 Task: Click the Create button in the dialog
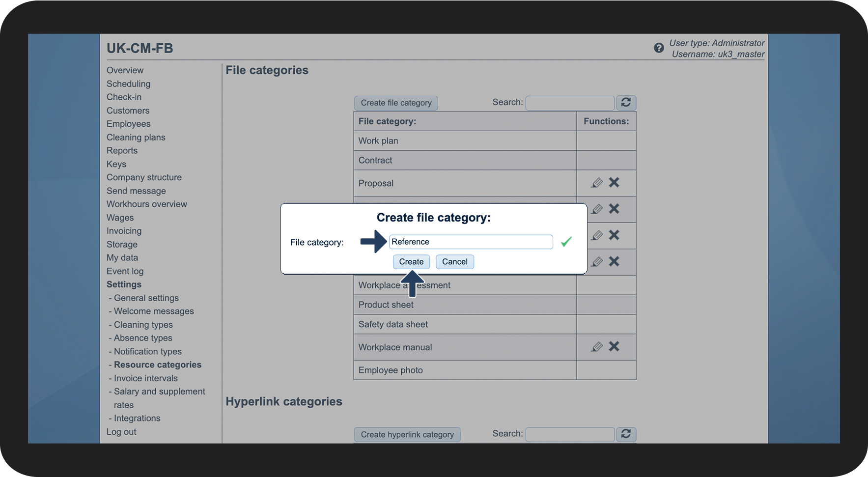tap(411, 261)
